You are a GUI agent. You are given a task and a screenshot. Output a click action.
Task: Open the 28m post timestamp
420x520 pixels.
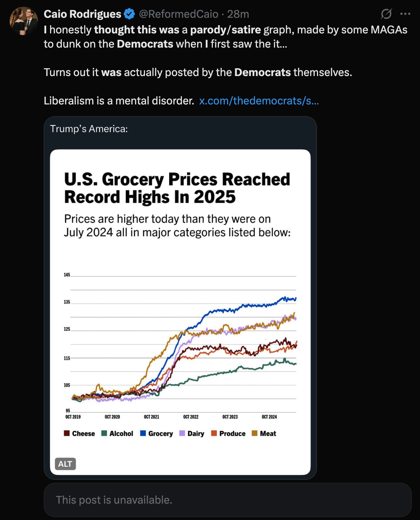(x=238, y=14)
